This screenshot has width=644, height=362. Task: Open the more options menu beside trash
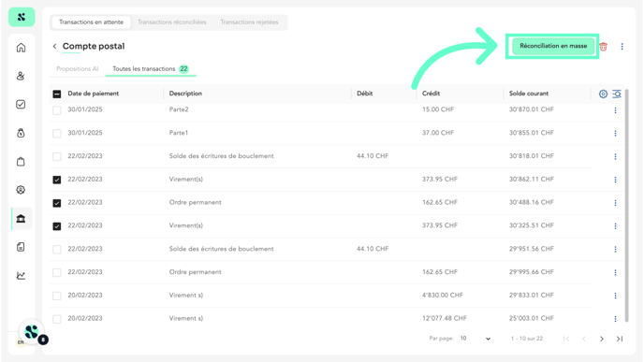click(622, 47)
